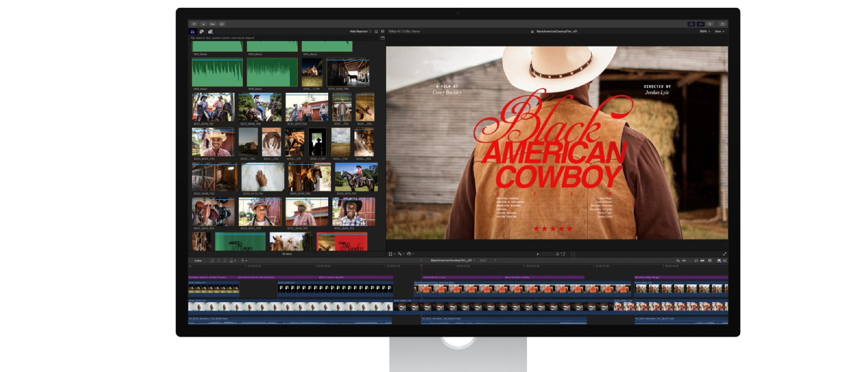Go back in timeline history
This screenshot has height=372, width=868.
pos(421,260)
